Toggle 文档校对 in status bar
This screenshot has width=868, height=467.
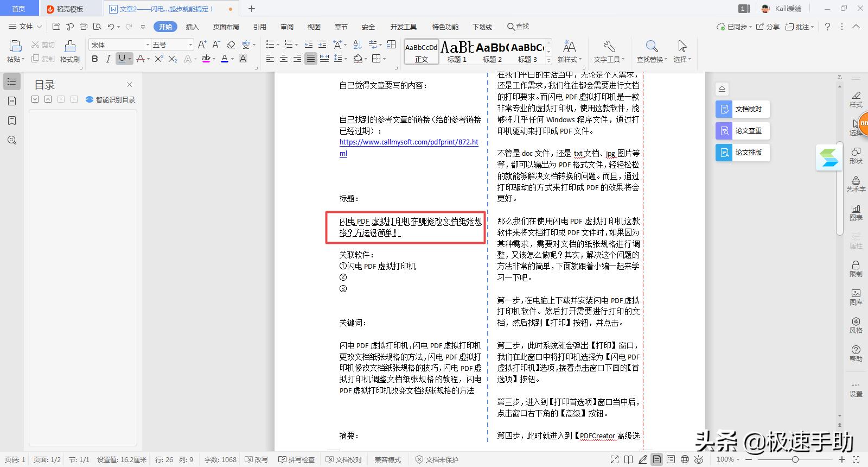click(x=344, y=459)
